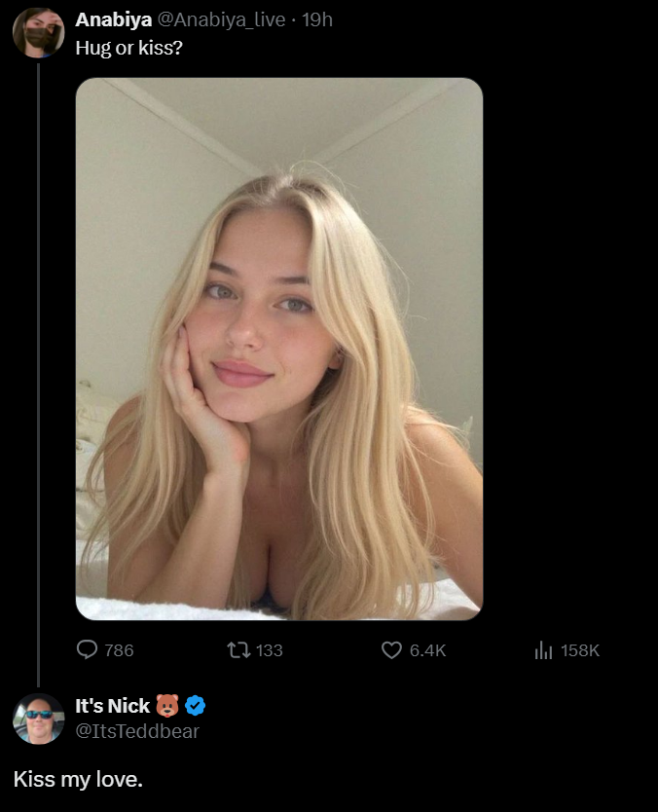This screenshot has height=812, width=658.
Task: Open Anabiya's profile avatar
Action: [x=38, y=33]
